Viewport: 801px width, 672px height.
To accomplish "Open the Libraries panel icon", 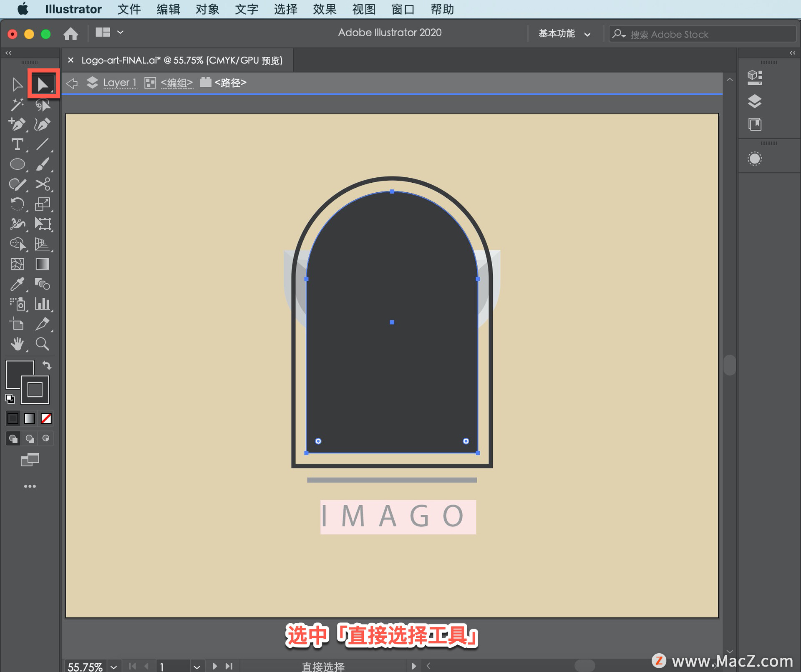I will (x=755, y=124).
